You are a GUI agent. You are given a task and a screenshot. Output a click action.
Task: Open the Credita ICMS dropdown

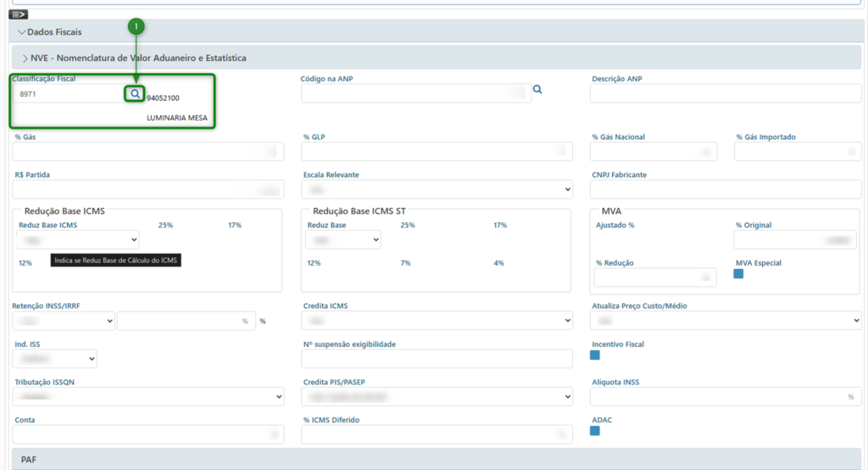tap(437, 321)
